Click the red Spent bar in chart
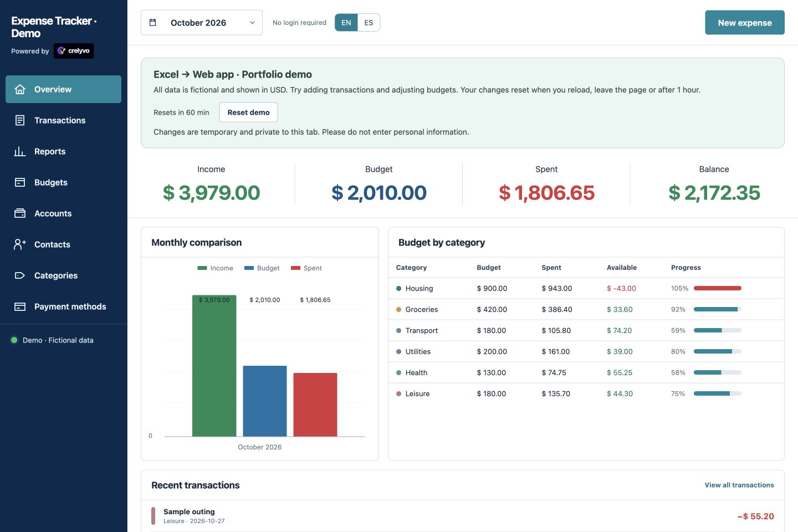 point(315,405)
